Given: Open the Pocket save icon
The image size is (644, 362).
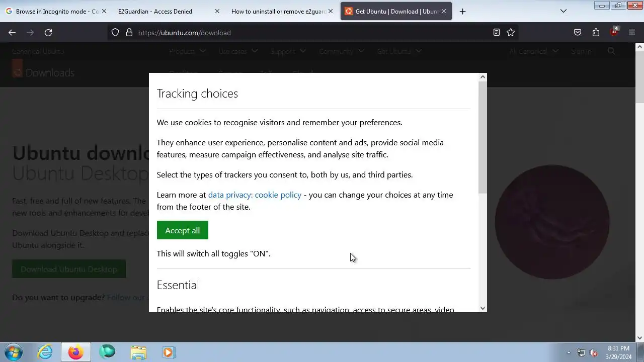Looking at the screenshot, I should 578,33.
